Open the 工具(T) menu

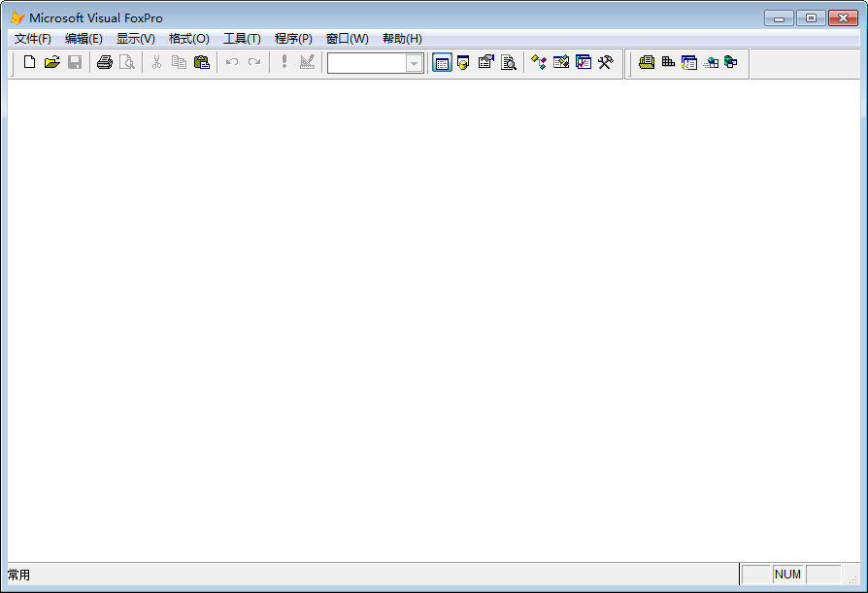tap(242, 39)
